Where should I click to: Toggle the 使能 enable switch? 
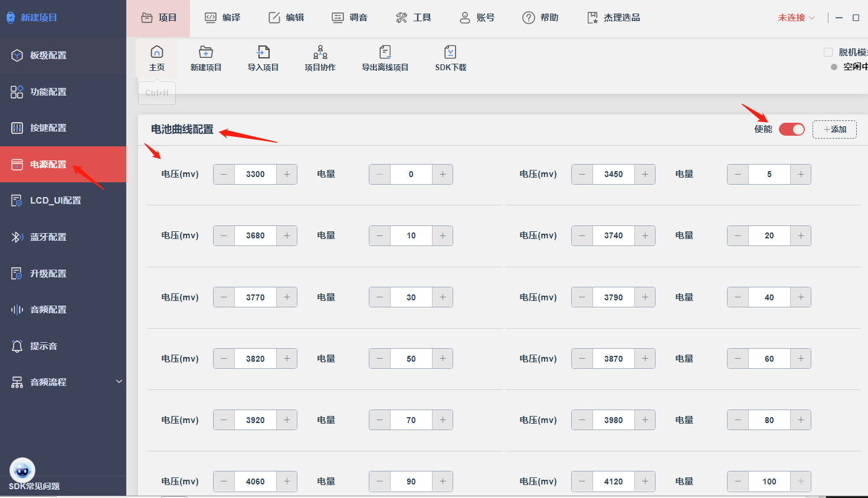[x=791, y=129]
